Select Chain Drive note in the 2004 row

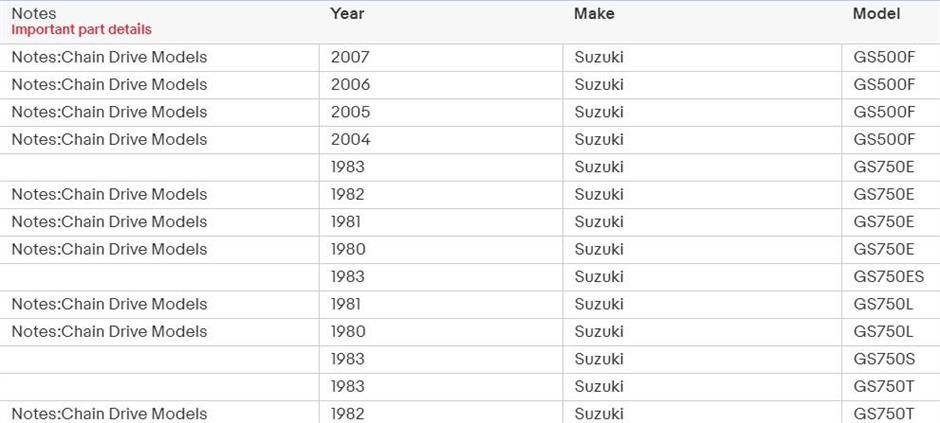[109, 140]
